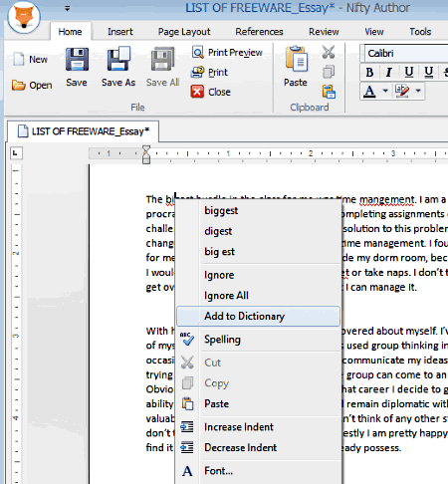
Task: Open the Quick Access toolbar customize arrow
Action: 68,8
